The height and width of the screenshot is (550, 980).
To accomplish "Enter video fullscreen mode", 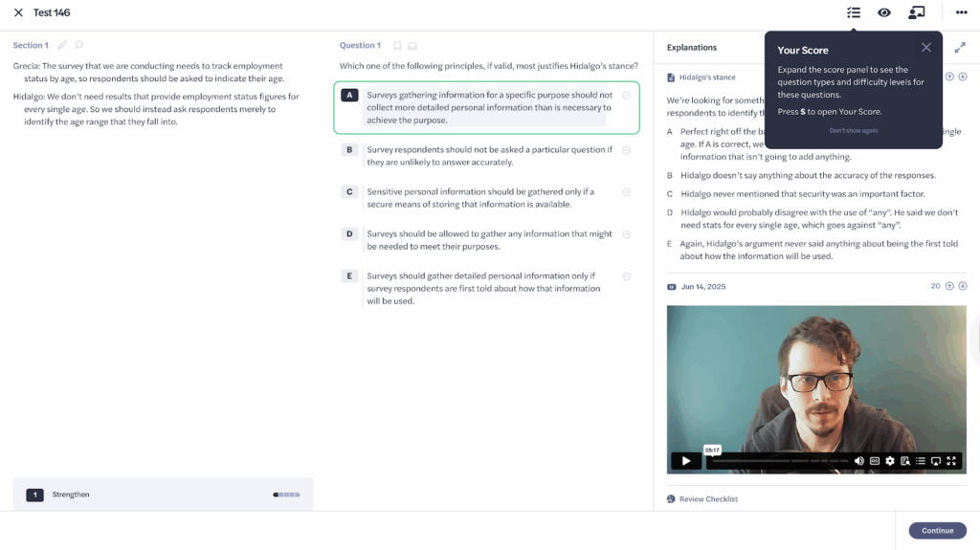I will [x=951, y=461].
